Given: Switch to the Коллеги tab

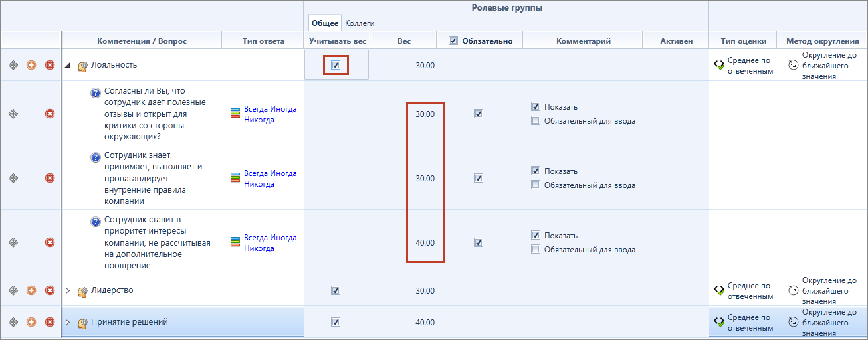Looking at the screenshot, I should [360, 23].
